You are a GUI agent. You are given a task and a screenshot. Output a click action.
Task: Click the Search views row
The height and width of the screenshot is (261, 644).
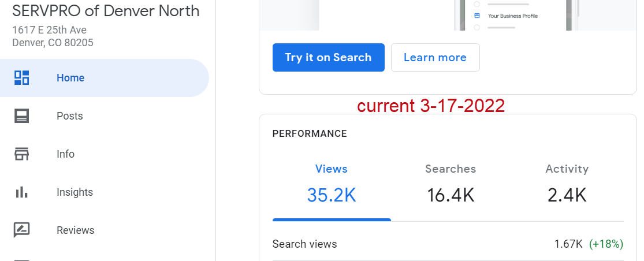pyautogui.click(x=448, y=244)
